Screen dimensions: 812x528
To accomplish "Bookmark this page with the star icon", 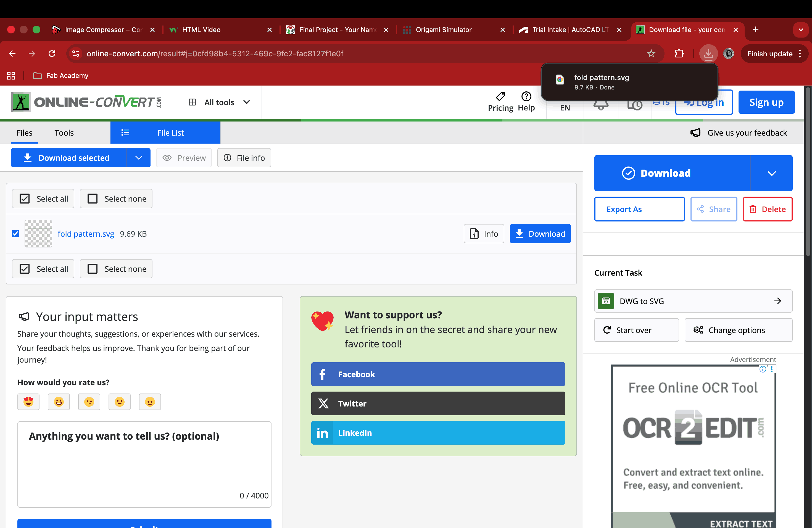I will tap(651, 54).
